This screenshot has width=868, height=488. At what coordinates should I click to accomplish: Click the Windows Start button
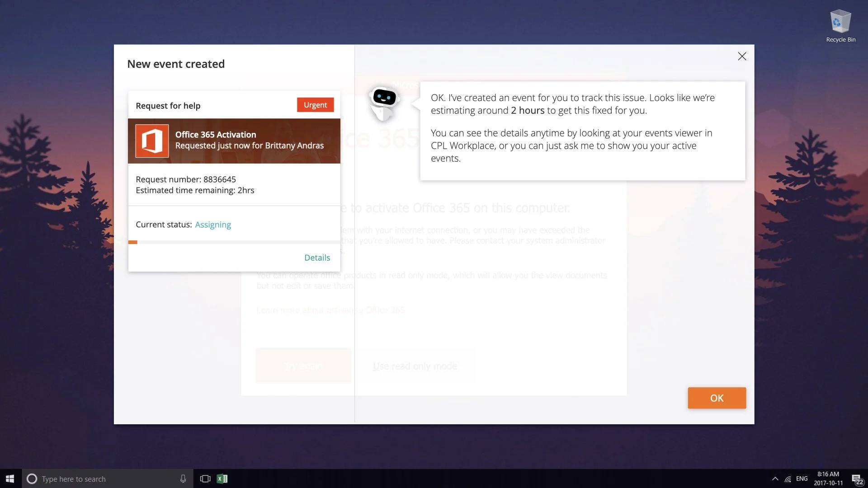point(10,479)
